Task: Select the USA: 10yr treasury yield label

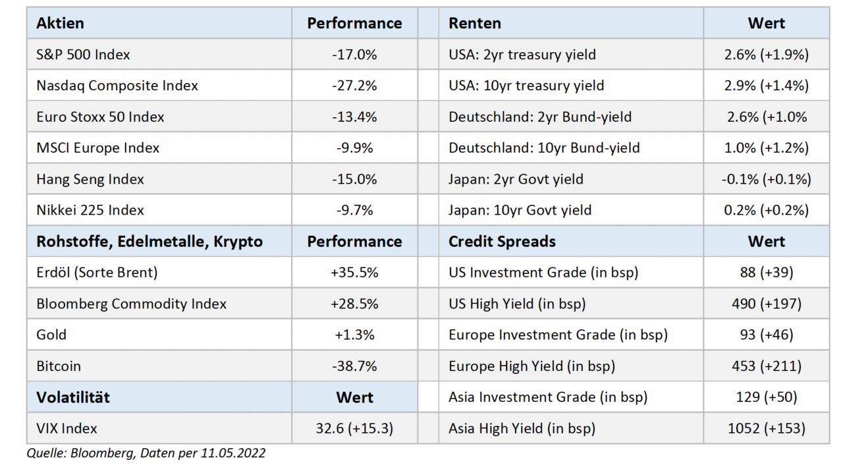Action: pyautogui.click(x=526, y=86)
